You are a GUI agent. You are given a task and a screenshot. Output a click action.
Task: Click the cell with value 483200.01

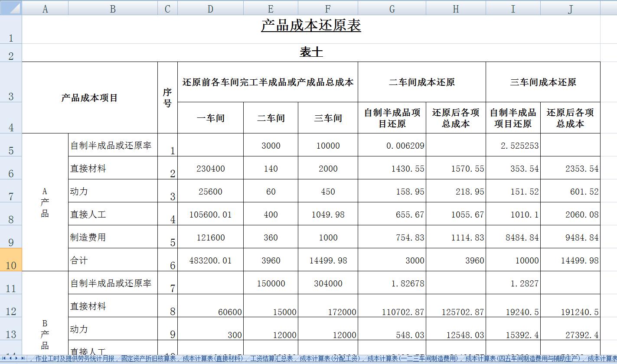[210, 260]
